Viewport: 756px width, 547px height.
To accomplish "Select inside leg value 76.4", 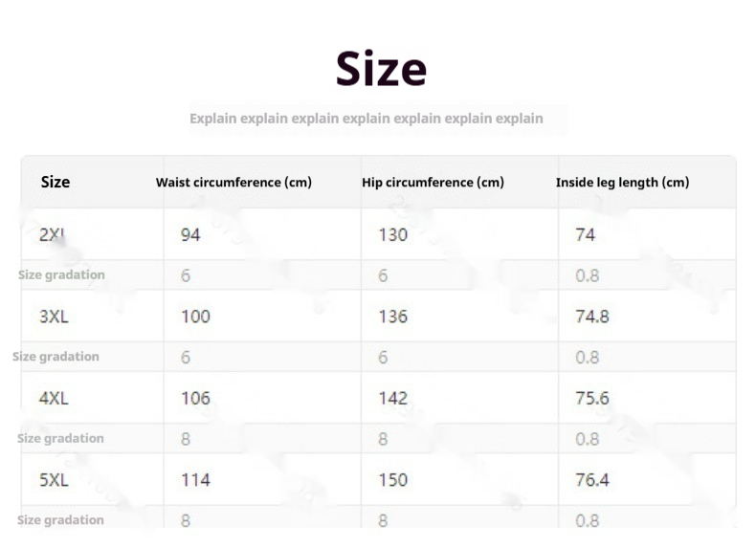I will [x=592, y=479].
